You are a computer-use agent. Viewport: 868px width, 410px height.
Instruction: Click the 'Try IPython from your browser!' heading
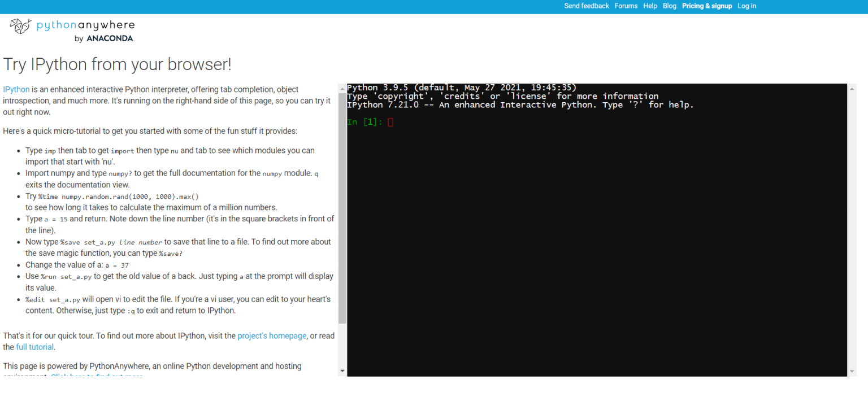tap(118, 64)
